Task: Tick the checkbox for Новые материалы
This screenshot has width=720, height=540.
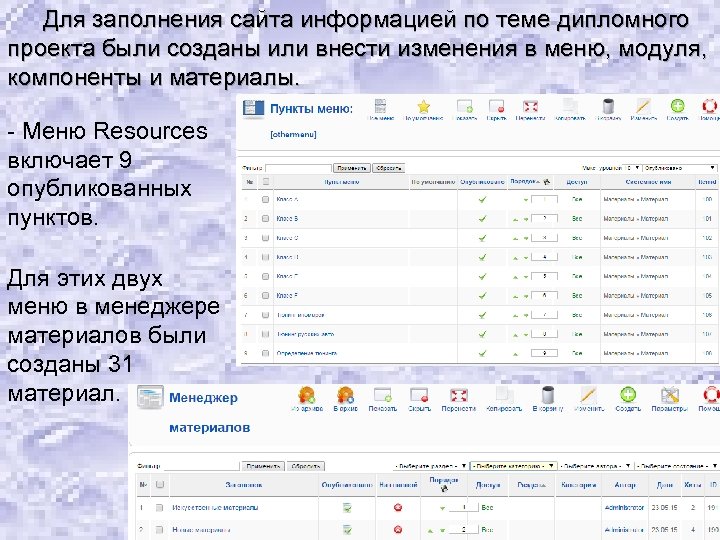Action: tap(159, 529)
